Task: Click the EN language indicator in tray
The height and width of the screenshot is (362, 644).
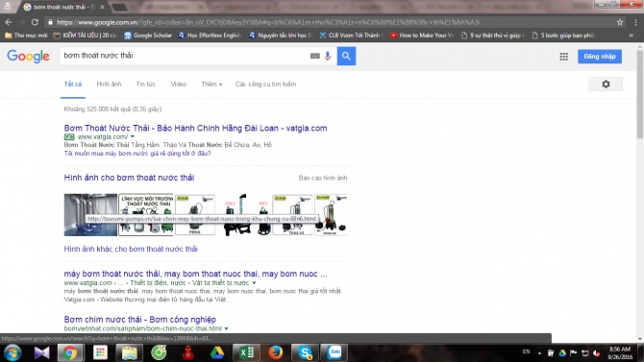Action: tap(526, 351)
